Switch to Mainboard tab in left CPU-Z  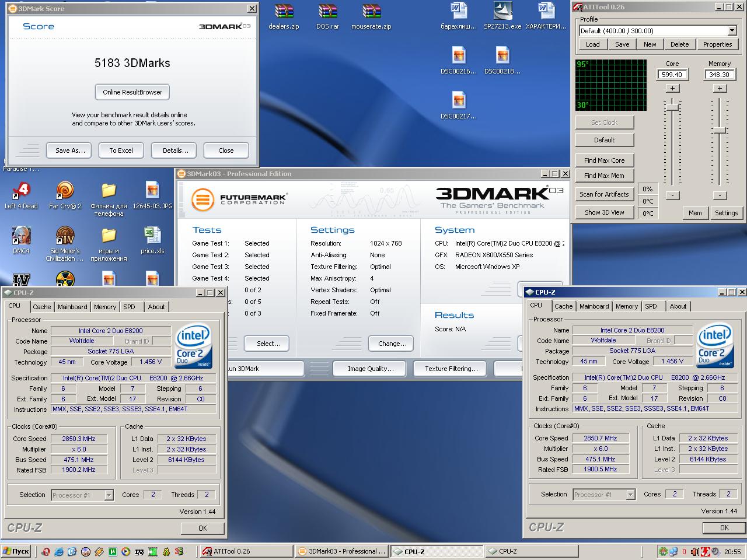72,307
